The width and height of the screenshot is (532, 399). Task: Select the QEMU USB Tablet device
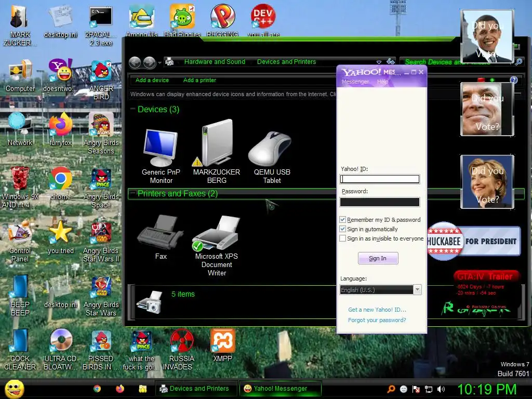pyautogui.click(x=272, y=157)
